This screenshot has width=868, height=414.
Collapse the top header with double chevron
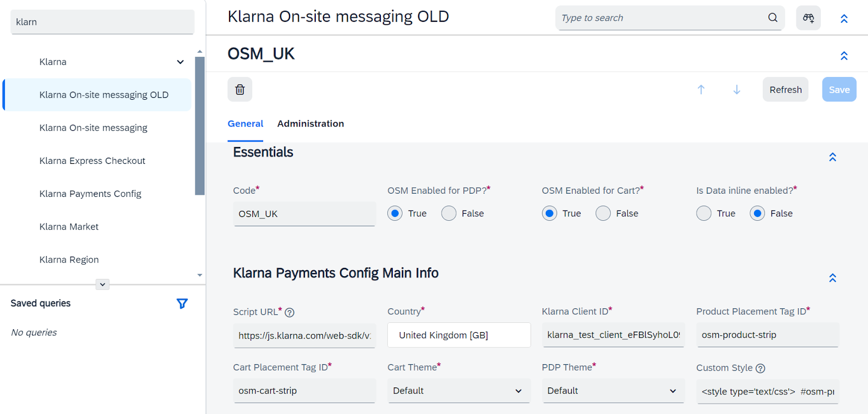[844, 18]
